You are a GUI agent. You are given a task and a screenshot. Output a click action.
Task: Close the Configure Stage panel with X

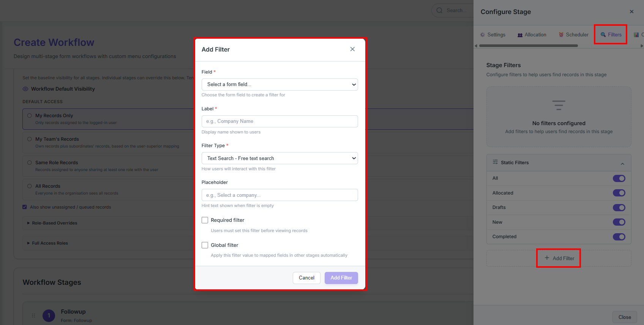(632, 12)
